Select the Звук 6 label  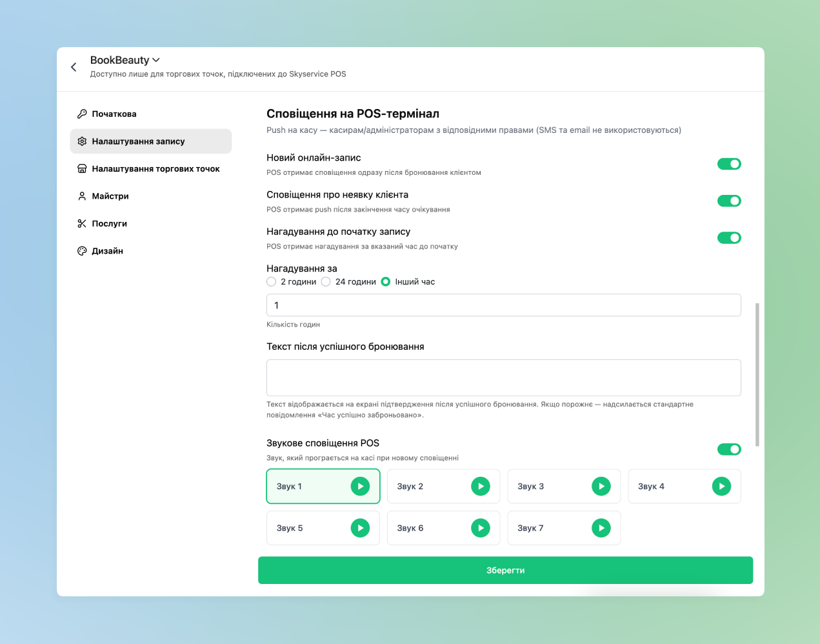(410, 528)
